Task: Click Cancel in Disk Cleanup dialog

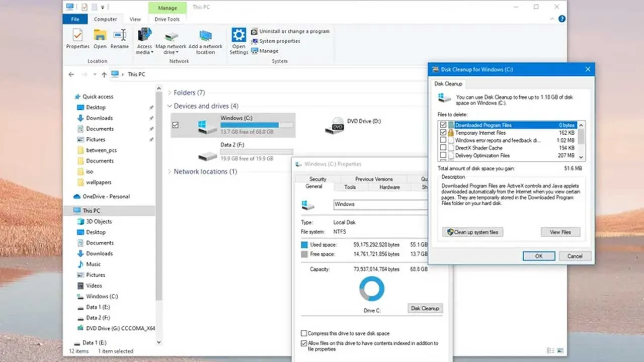Action: [575, 256]
